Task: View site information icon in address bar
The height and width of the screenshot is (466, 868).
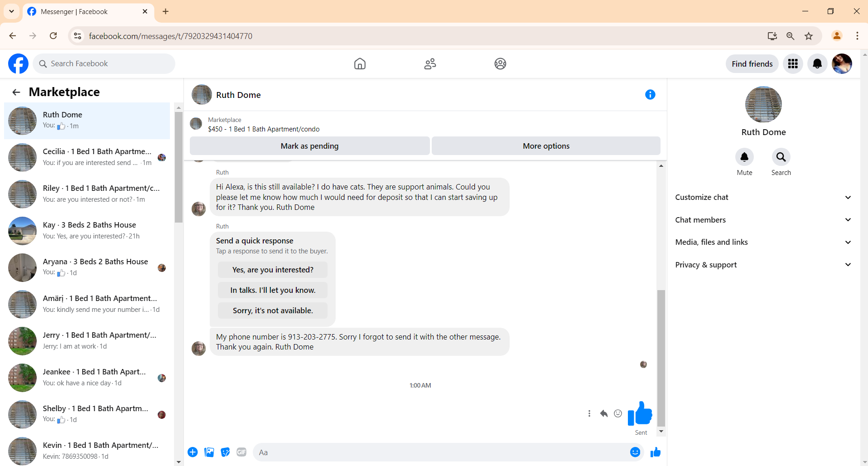Action: point(78,36)
